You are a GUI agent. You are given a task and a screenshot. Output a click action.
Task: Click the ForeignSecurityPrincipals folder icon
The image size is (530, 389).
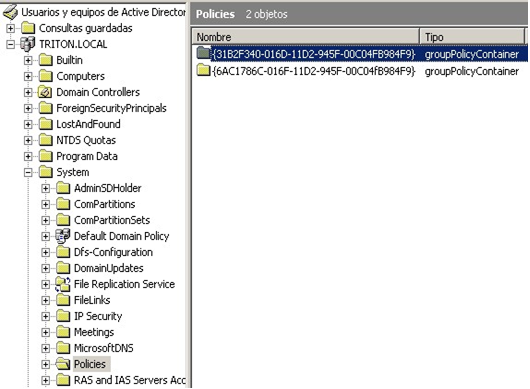tap(46, 108)
